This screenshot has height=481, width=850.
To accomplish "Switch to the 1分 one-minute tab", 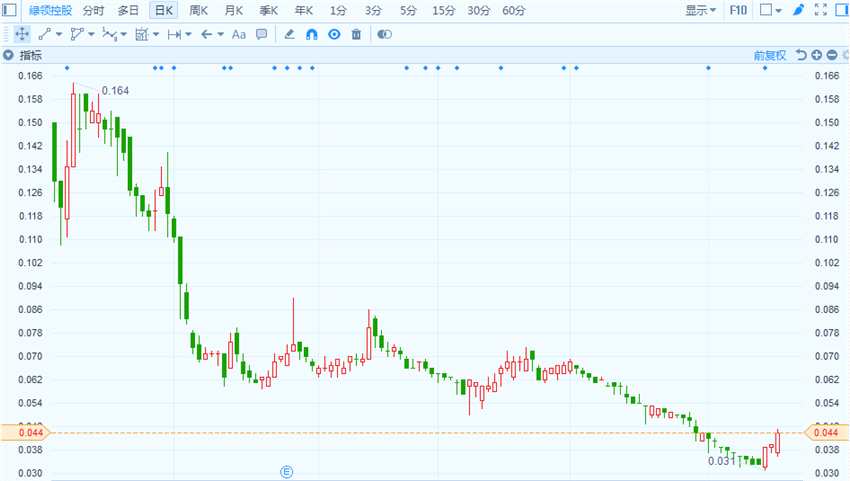I will pyautogui.click(x=338, y=10).
